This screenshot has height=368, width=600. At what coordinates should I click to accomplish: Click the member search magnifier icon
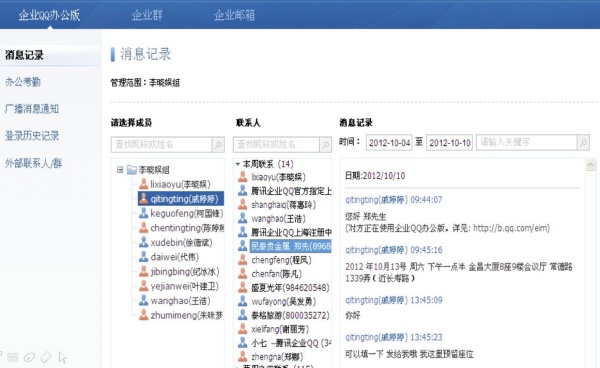click(x=218, y=145)
